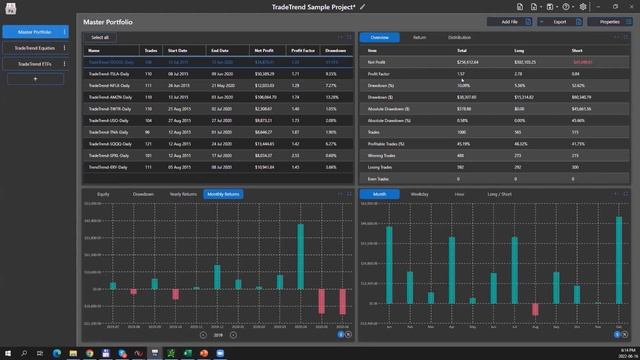640x360 pixels.
Task: Select the TradeTrend-SQQQ-Daily row
Action: 218,144
